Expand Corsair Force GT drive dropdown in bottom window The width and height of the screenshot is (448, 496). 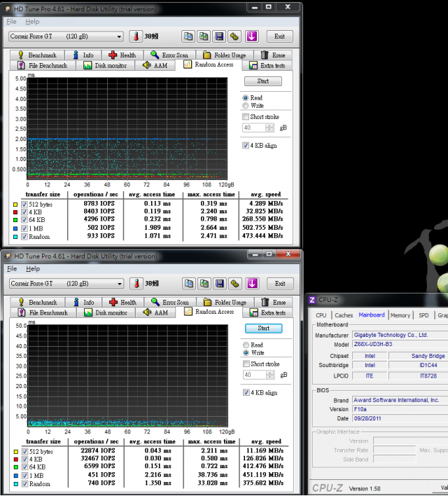pos(120,284)
